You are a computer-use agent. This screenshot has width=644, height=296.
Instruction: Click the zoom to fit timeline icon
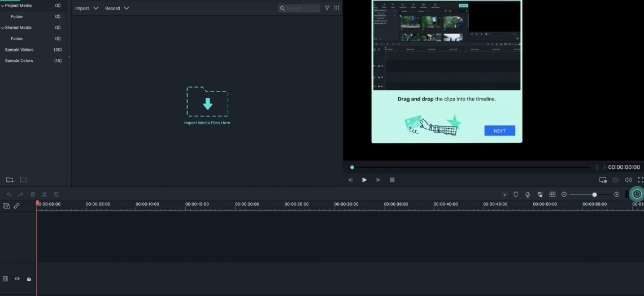point(552,194)
